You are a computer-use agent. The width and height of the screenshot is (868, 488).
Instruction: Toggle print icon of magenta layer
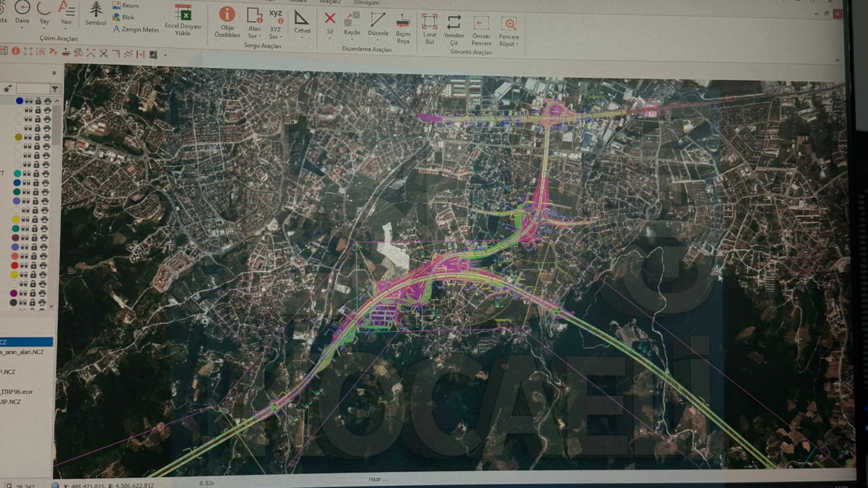coord(42,293)
